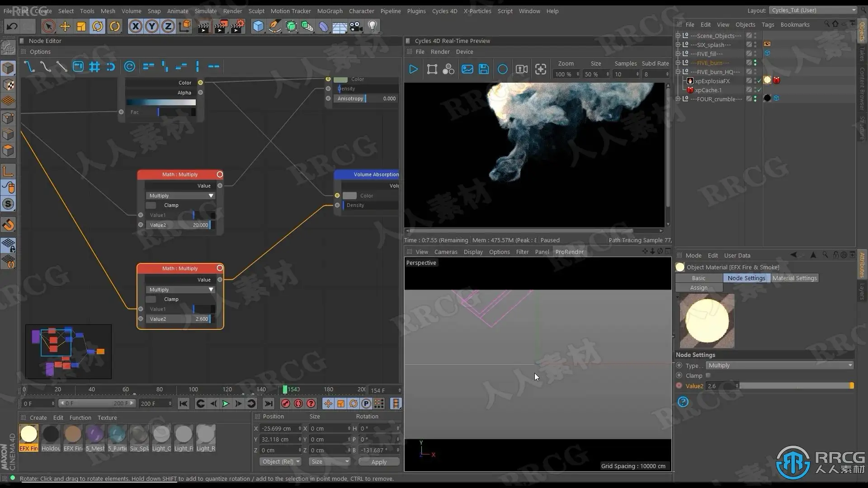The image size is (868, 488).
Task: Open the Type Multiply dropdown in Node Settings
Action: [779, 365]
